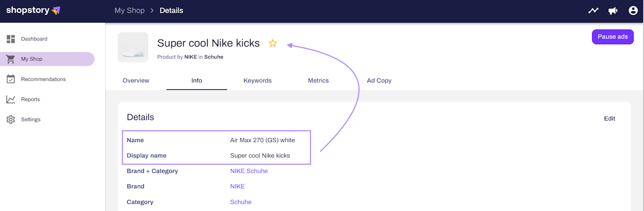Image resolution: width=644 pixels, height=211 pixels.
Task: Switch to the Overview tab
Action: [x=136, y=80]
